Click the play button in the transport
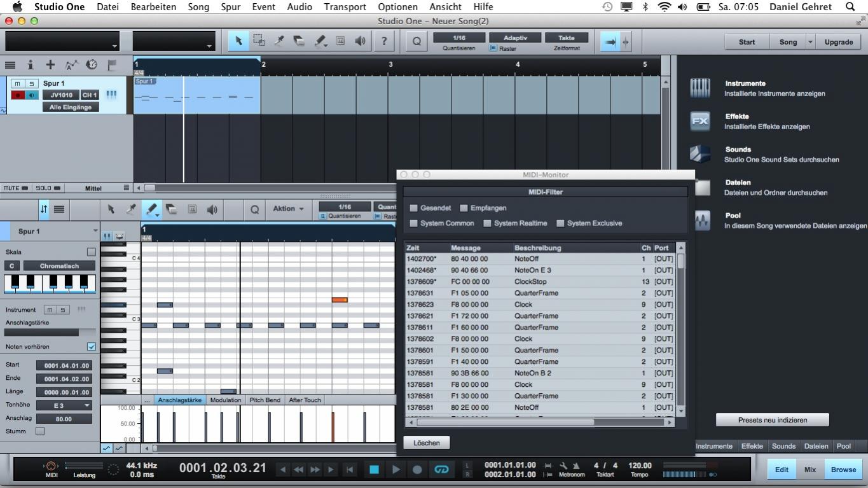This screenshot has height=488, width=868. [396, 470]
